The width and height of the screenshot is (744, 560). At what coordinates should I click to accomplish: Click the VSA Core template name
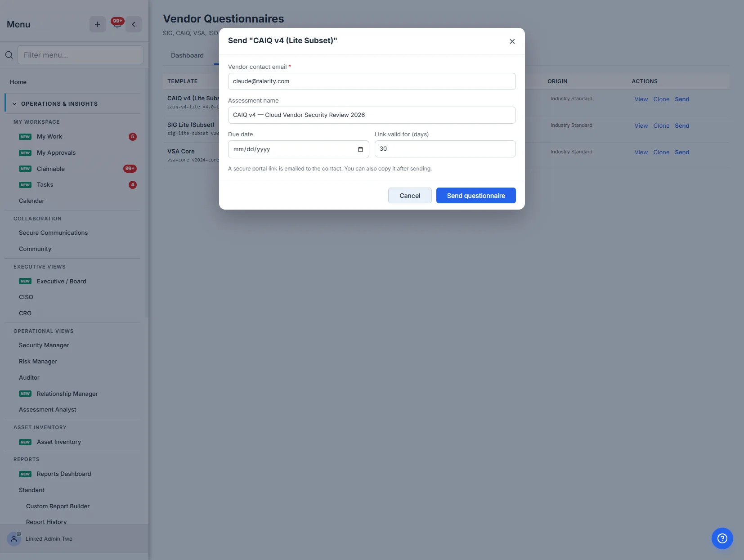coord(181,152)
